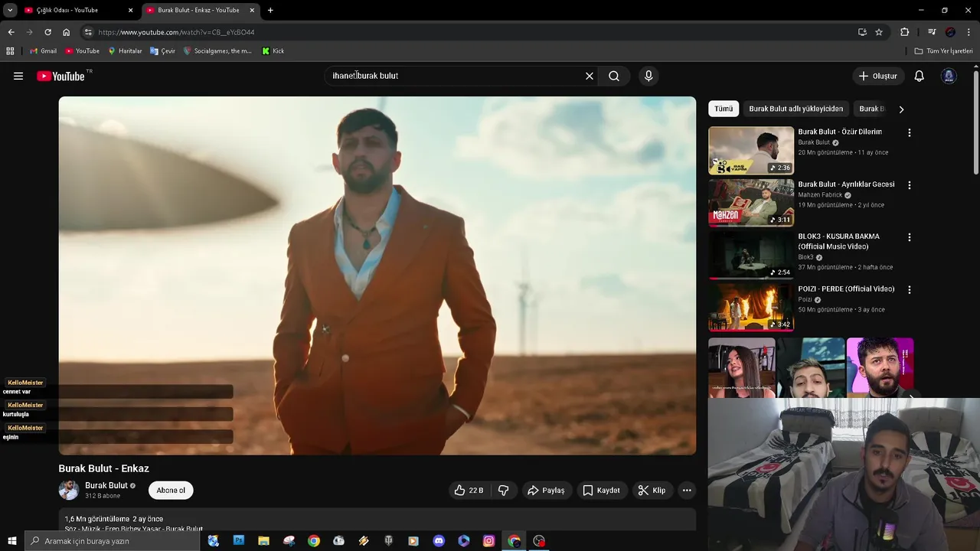Open Özür Dilerim video thumbnail

[x=751, y=151]
